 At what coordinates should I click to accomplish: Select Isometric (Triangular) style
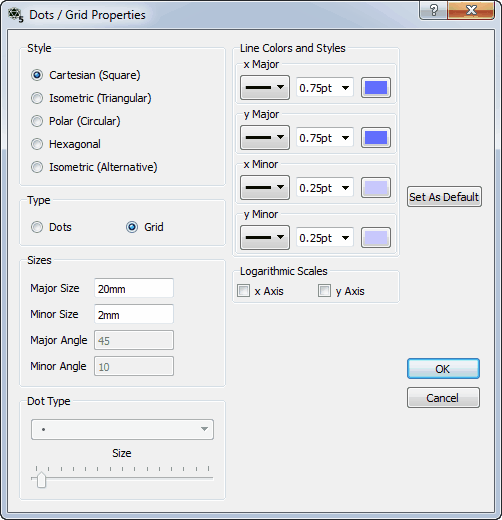point(91,98)
